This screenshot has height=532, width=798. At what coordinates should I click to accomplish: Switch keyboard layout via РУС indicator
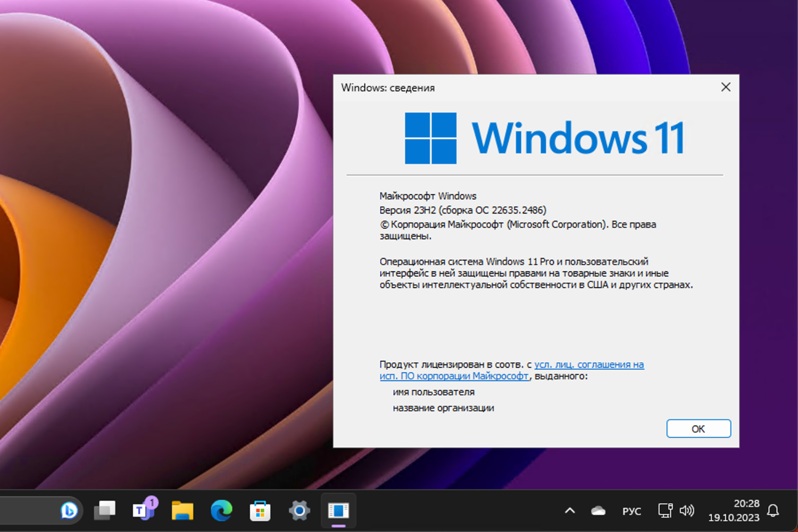[631, 511]
